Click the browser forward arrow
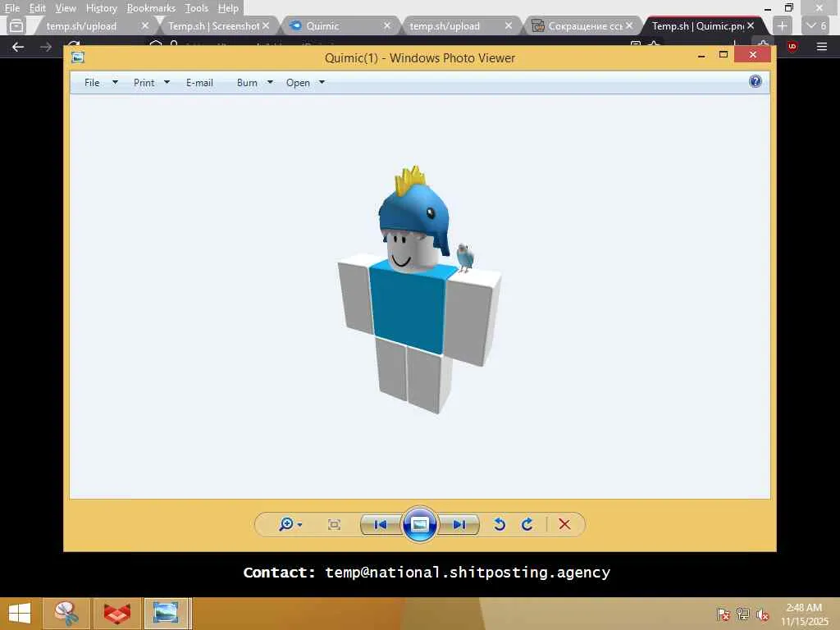 (46, 47)
